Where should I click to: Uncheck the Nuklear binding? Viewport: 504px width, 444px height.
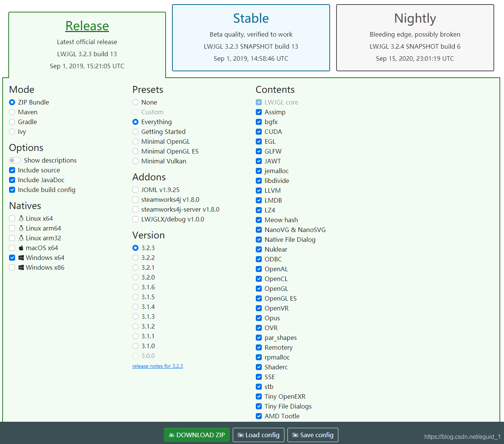(259, 249)
